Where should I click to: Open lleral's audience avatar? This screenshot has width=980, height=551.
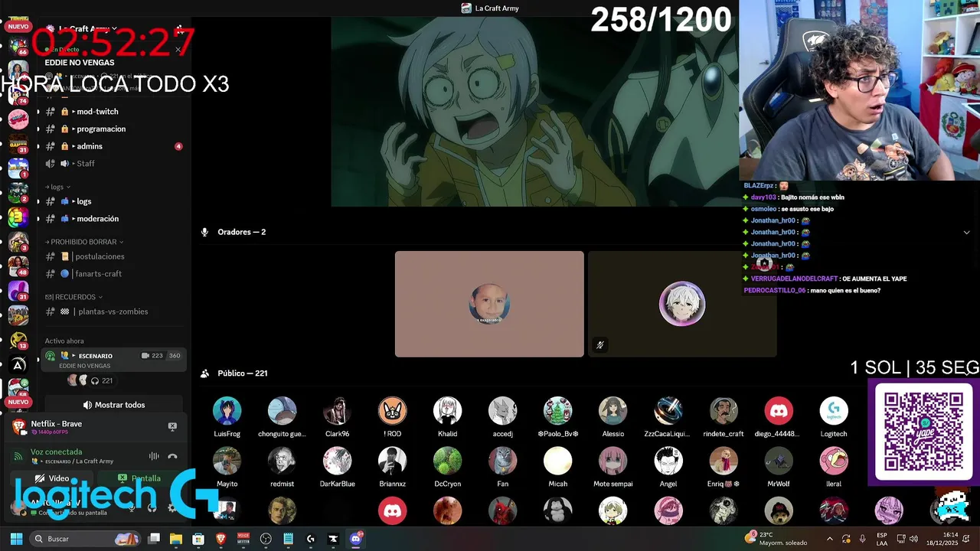pyautogui.click(x=834, y=461)
